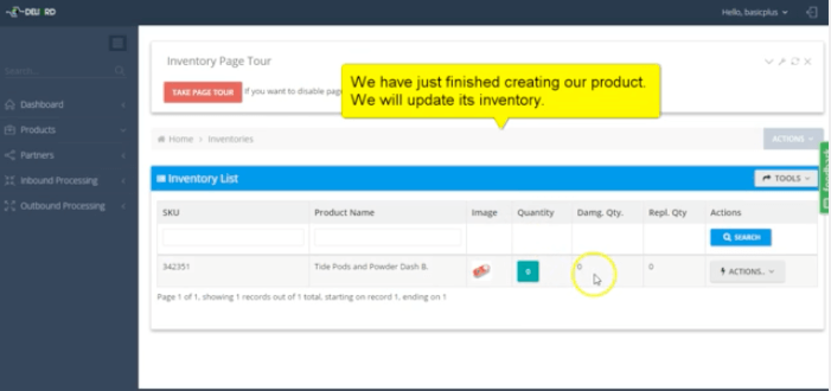Click the pagination summary text
This screenshot has width=831, height=391.
click(302, 297)
